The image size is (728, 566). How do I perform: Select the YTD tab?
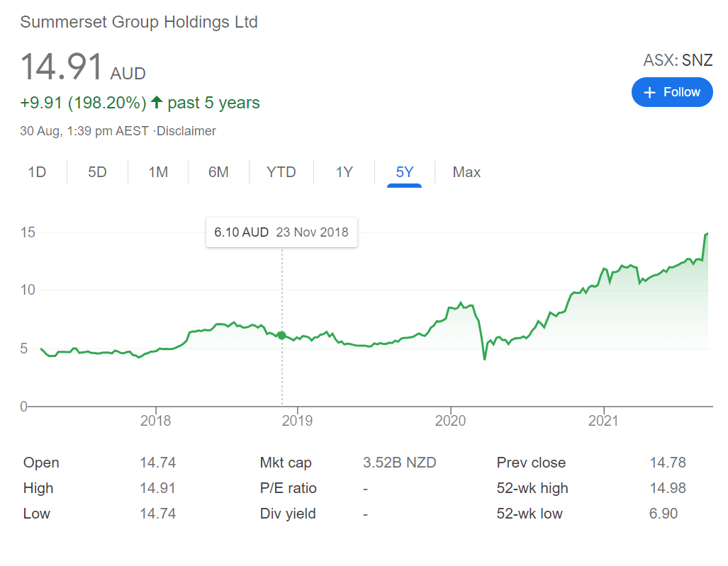(x=281, y=172)
